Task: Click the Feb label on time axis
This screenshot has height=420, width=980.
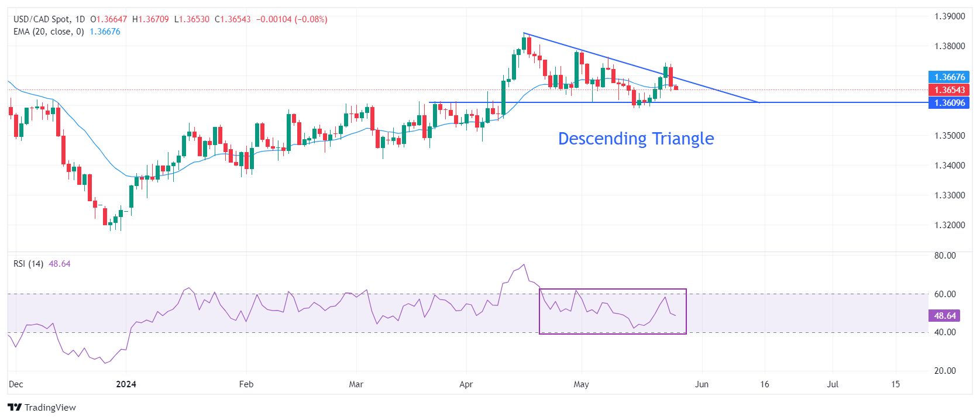Action: point(246,384)
